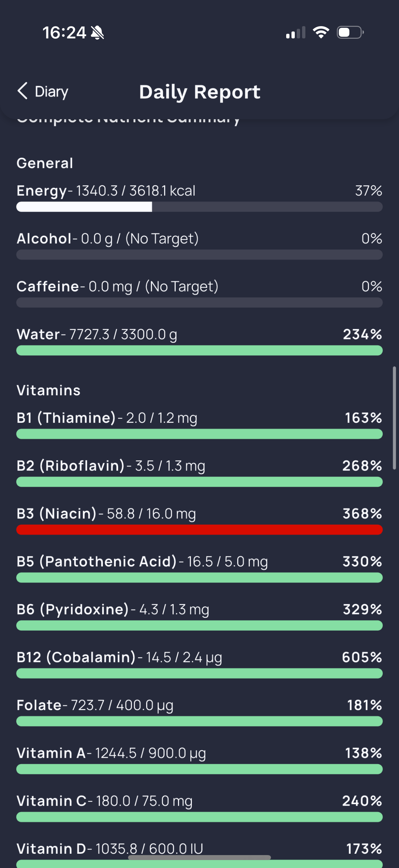Tap the Folate green progress bar

199,721
